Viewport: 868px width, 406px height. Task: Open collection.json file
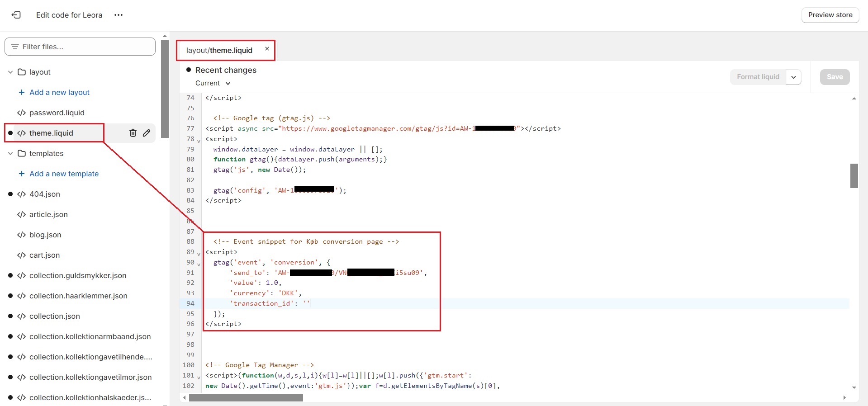click(x=54, y=316)
